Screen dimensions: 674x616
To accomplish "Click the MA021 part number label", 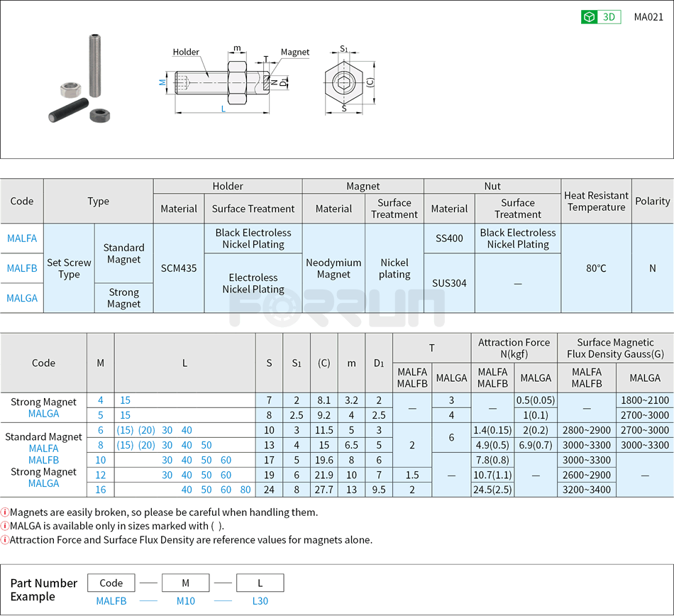I will [x=648, y=16].
